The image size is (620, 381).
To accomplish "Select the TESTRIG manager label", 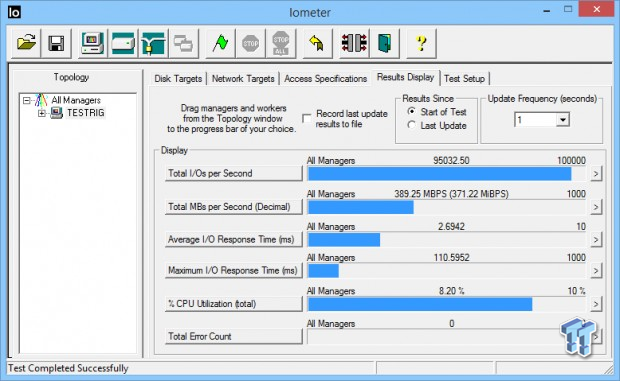I will point(86,113).
